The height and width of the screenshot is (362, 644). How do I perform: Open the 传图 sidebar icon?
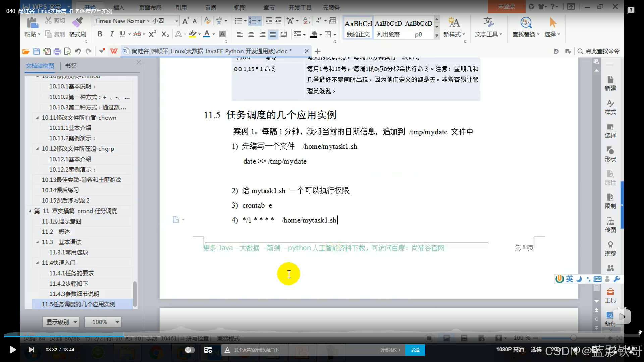(x=610, y=225)
